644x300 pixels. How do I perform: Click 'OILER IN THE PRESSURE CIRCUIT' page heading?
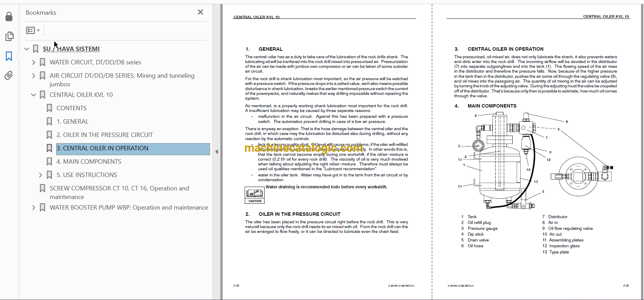299,214
